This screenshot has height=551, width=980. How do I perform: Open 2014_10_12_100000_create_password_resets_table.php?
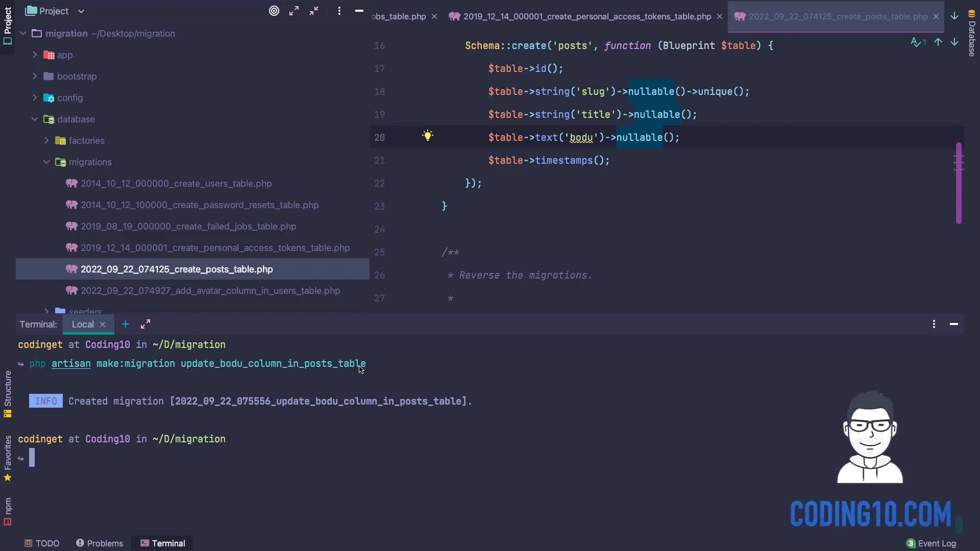pyautogui.click(x=200, y=205)
